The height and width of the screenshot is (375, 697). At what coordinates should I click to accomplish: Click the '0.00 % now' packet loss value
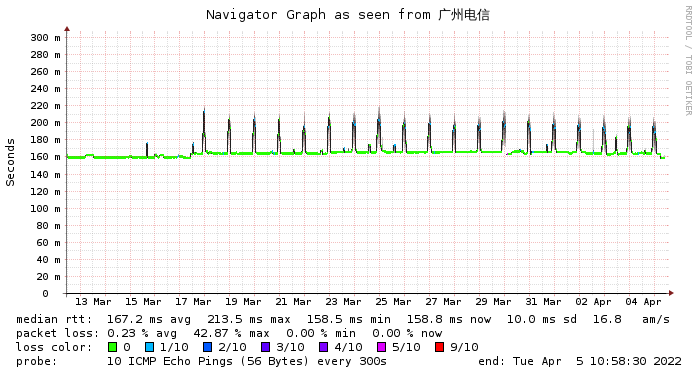pos(407,333)
